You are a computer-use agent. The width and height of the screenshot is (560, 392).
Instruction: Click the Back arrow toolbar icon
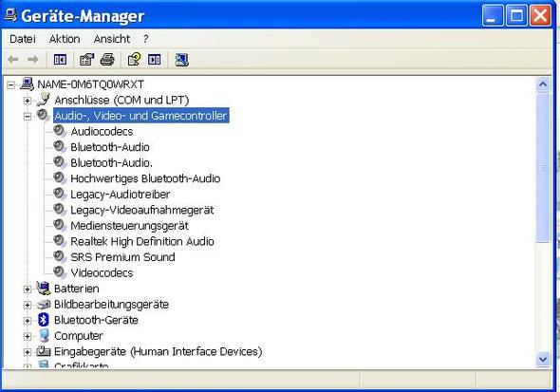coord(13,59)
